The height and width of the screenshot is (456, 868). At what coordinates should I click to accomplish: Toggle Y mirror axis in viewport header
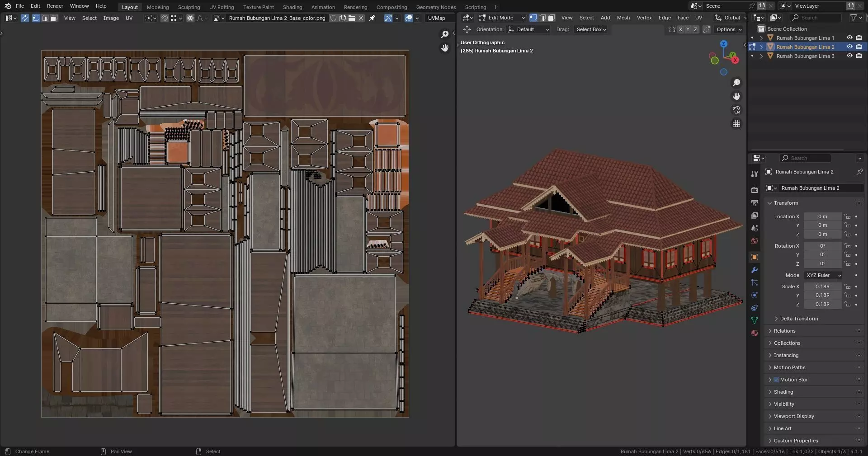[688, 29]
